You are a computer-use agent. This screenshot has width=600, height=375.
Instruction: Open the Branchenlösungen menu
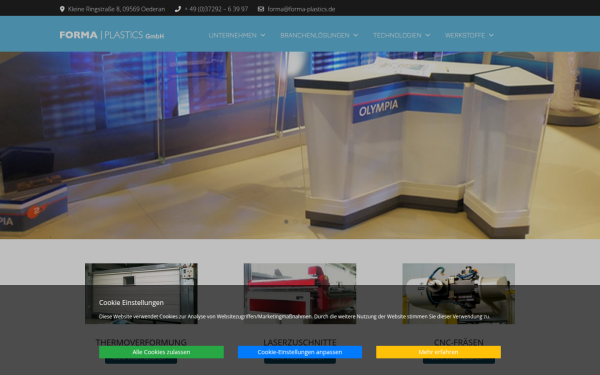click(315, 35)
